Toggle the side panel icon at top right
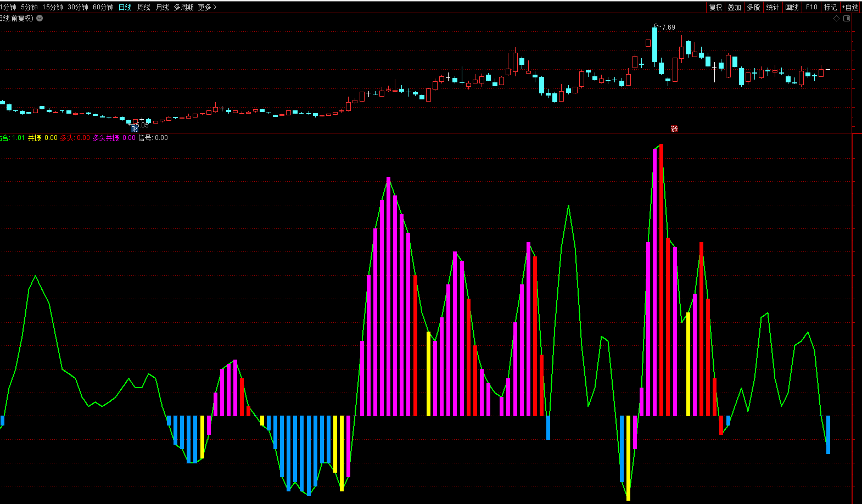The image size is (862, 504). pyautogui.click(x=847, y=18)
